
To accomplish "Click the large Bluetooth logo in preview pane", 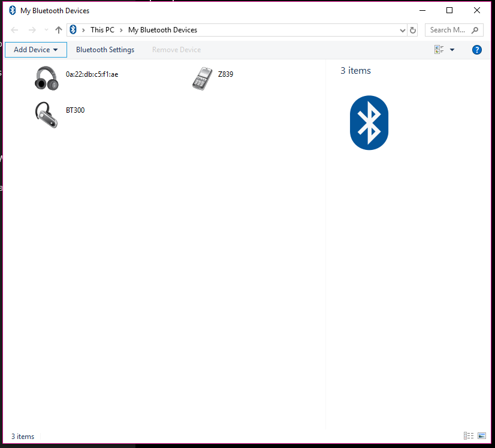I will click(369, 122).
